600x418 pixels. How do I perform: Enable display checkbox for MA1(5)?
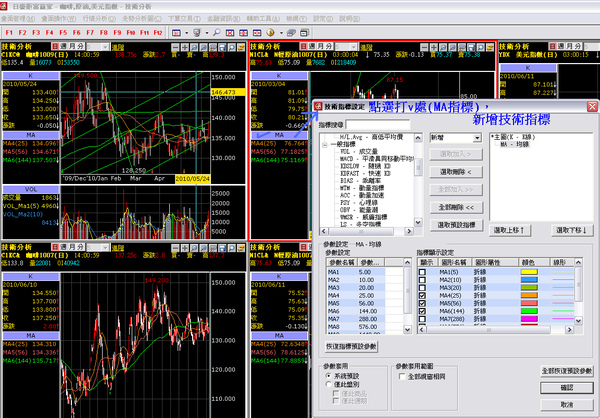tap(423, 273)
